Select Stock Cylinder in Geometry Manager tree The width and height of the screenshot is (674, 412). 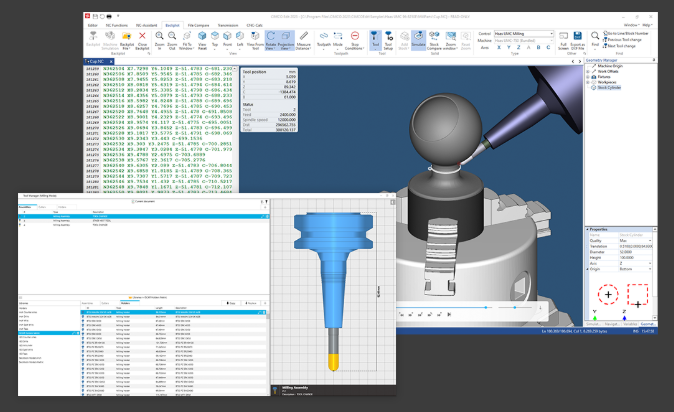(609, 88)
